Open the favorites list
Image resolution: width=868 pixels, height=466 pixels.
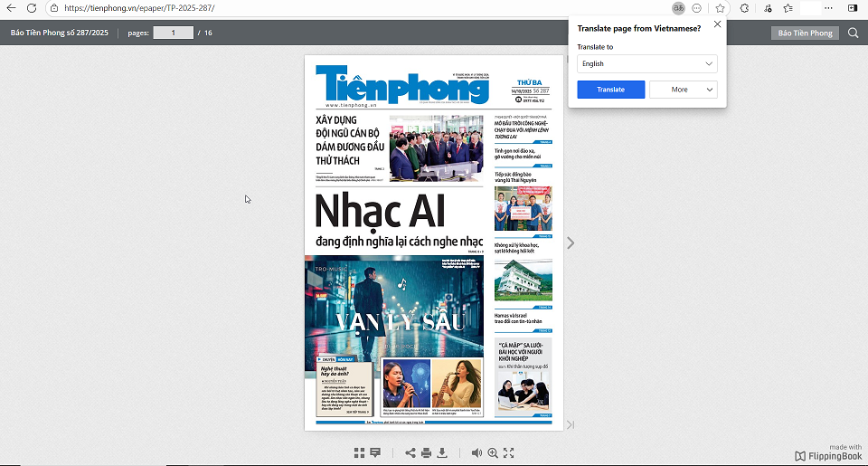(x=788, y=8)
